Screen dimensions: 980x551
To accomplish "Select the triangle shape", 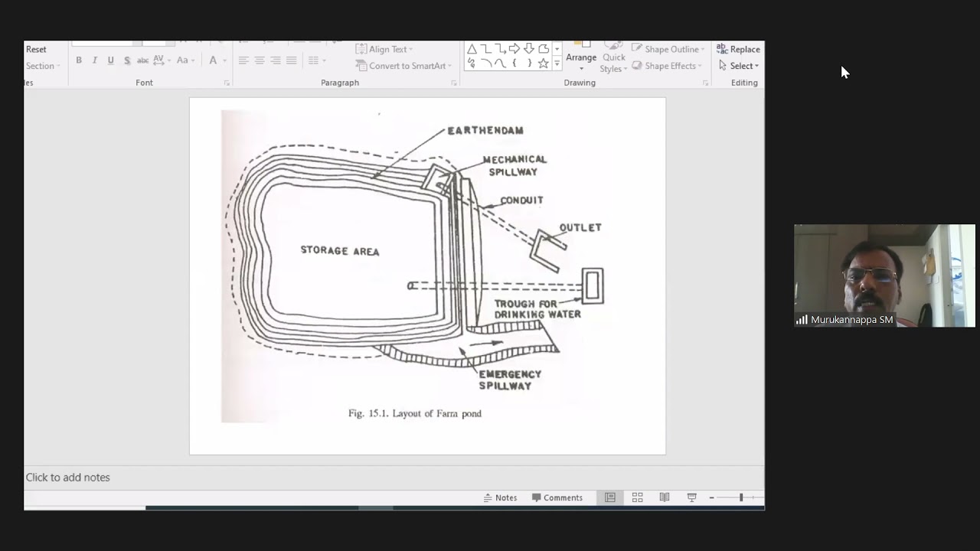I will (x=472, y=49).
